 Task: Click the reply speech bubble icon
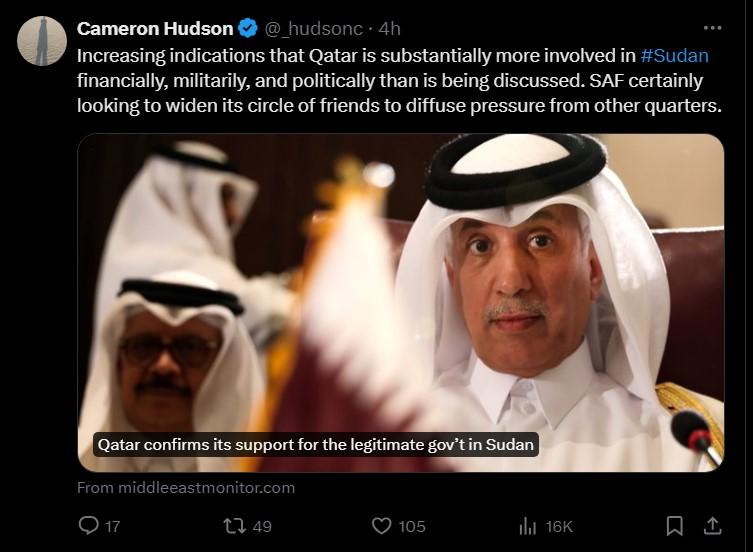pos(88,526)
